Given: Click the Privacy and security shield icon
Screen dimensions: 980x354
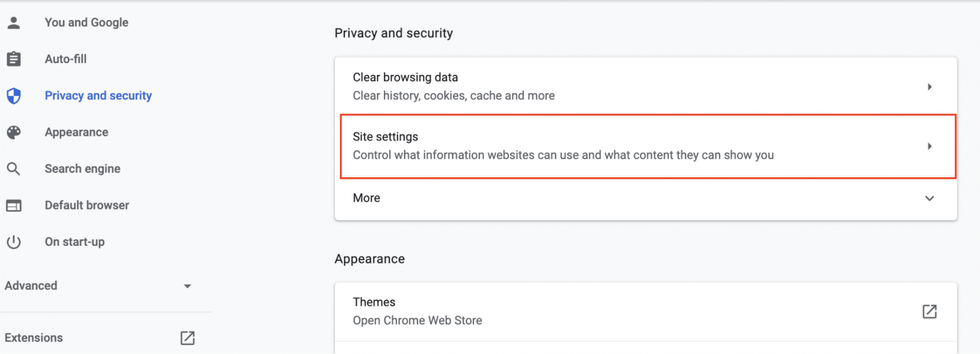Looking at the screenshot, I should pos(14,96).
